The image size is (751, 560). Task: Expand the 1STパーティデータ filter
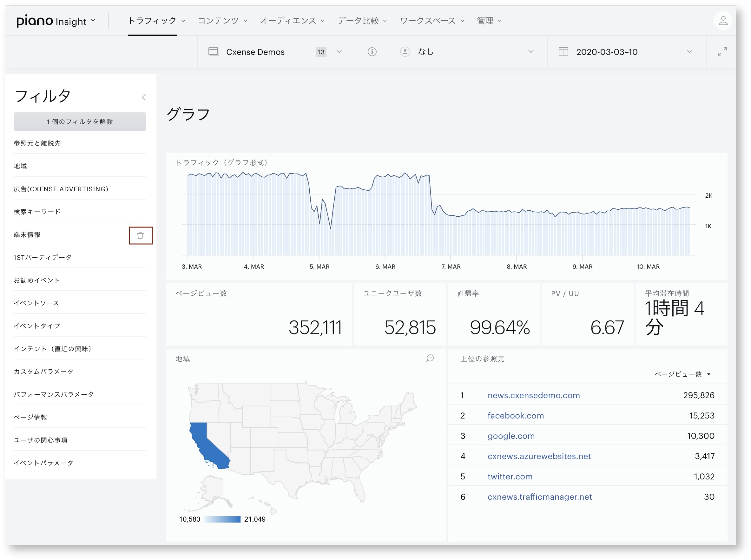(x=80, y=257)
